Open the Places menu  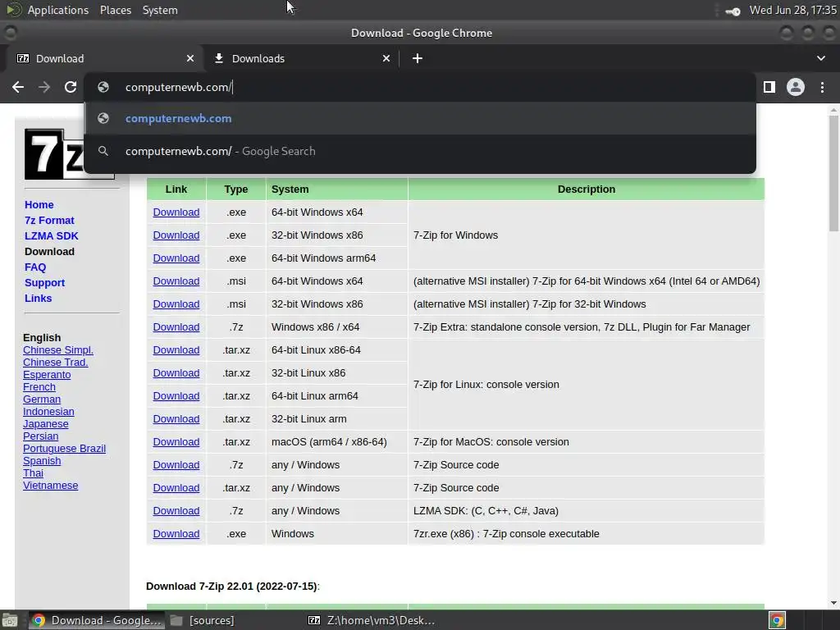pyautogui.click(x=116, y=10)
